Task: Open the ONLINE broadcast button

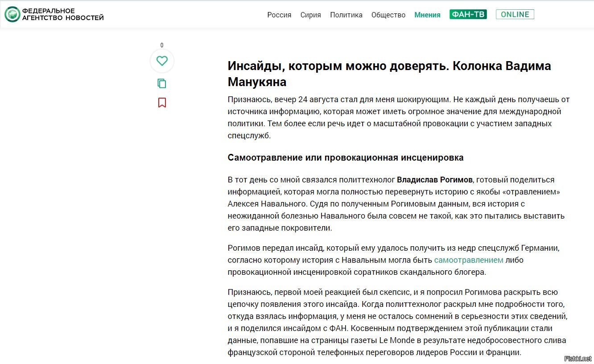Action: pyautogui.click(x=515, y=14)
